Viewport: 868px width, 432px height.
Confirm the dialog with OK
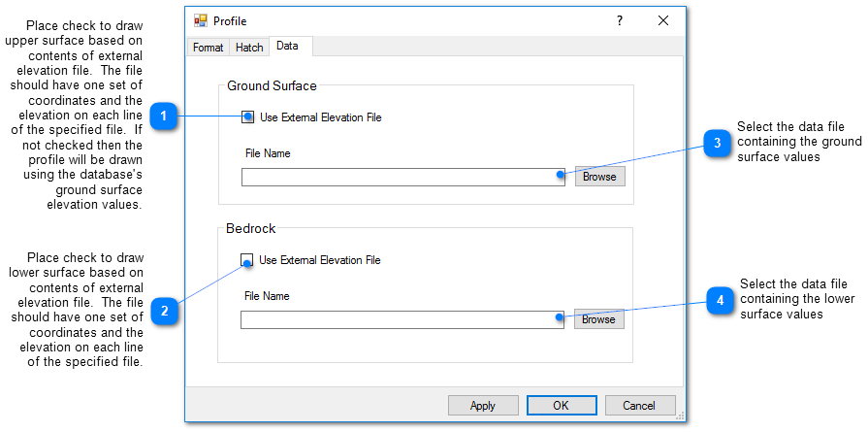tap(562, 406)
